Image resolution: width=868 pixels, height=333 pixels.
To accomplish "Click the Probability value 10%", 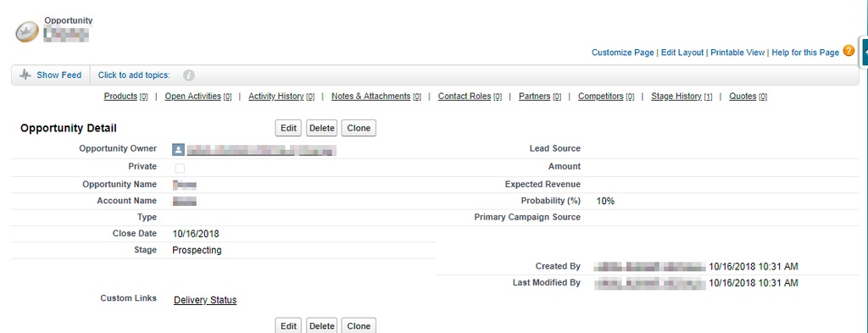I will 605,202.
